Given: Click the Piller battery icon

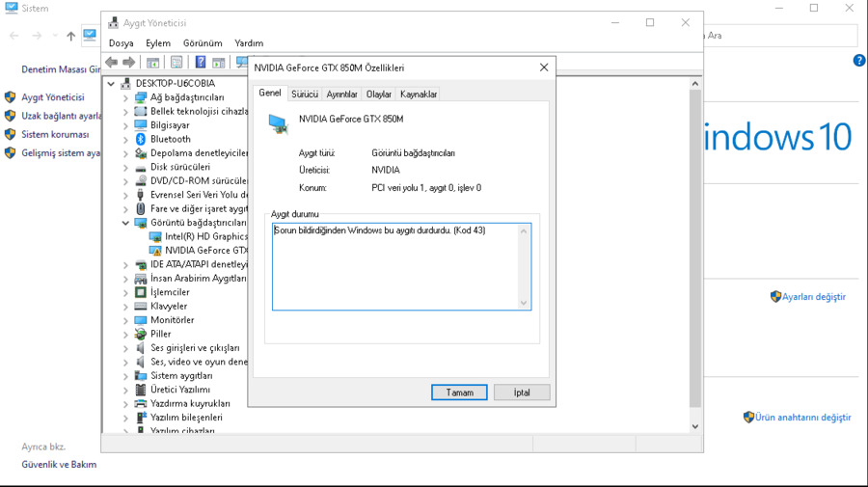Looking at the screenshot, I should pos(141,334).
